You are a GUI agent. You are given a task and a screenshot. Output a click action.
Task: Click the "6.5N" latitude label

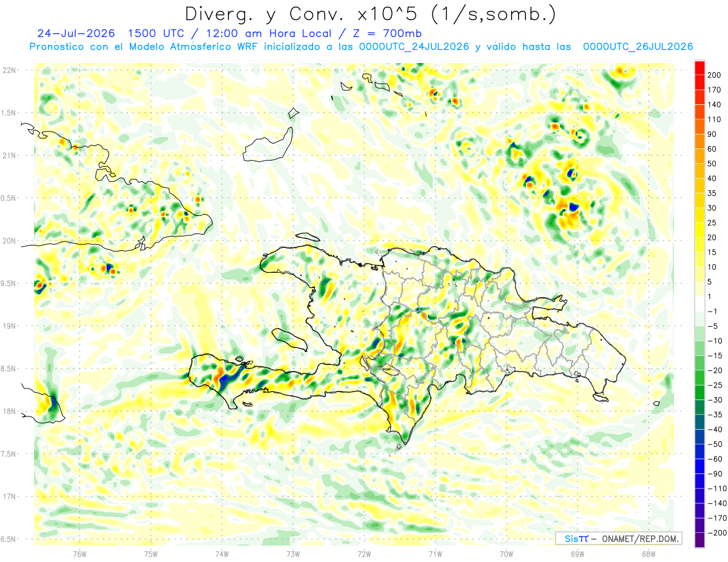(x=8, y=540)
